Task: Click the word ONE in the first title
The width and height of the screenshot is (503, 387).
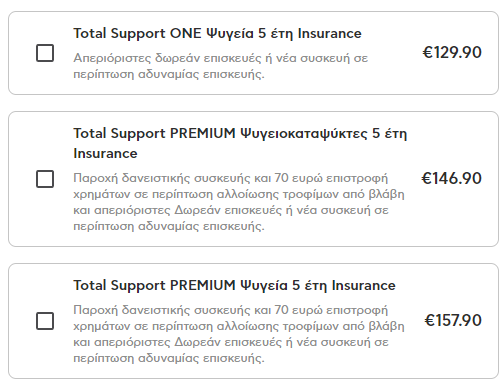Action: (x=186, y=34)
